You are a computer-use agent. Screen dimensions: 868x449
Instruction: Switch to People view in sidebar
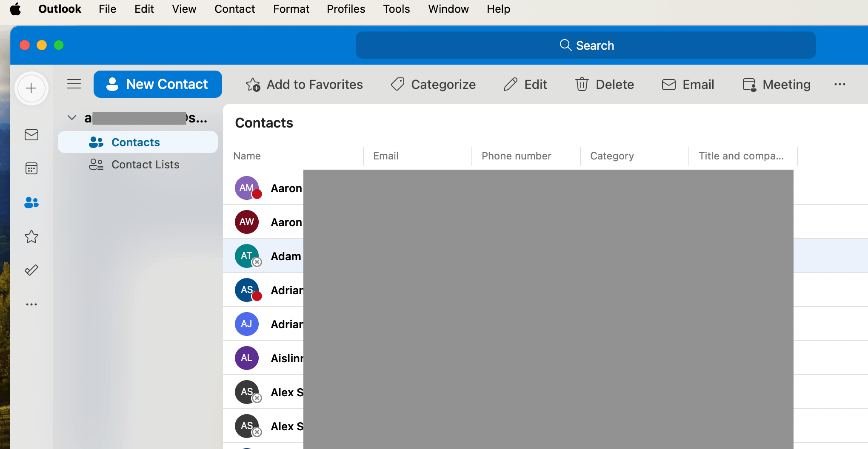[31, 202]
